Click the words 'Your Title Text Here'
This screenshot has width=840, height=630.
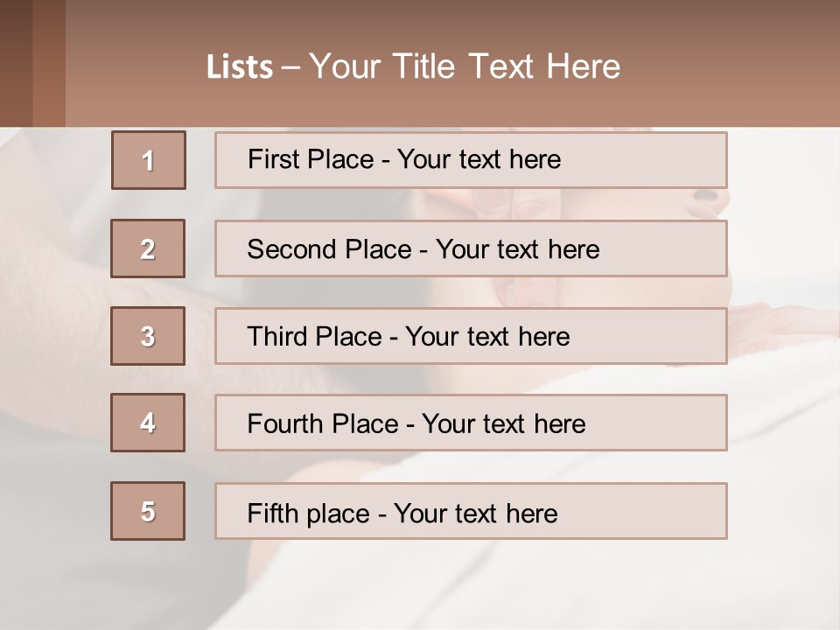click(465, 66)
